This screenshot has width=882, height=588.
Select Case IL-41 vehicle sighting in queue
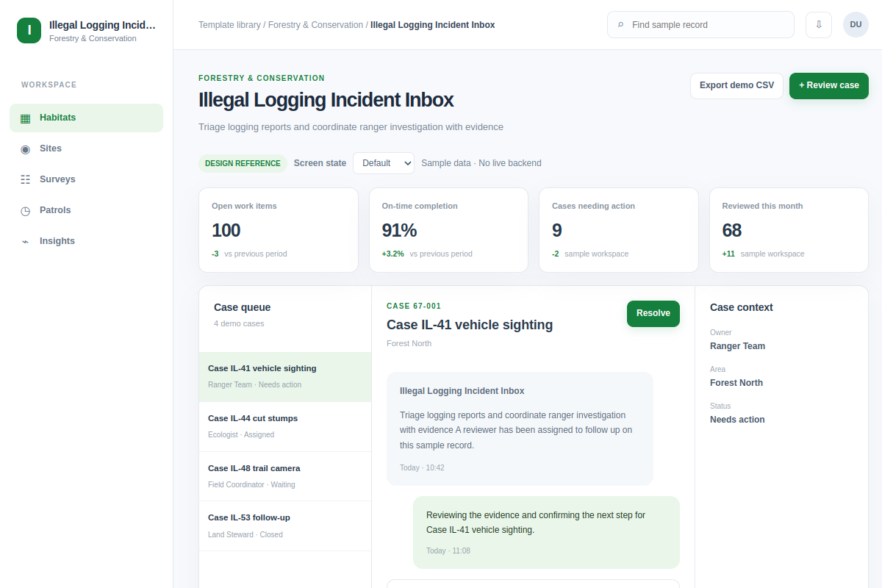pos(285,377)
